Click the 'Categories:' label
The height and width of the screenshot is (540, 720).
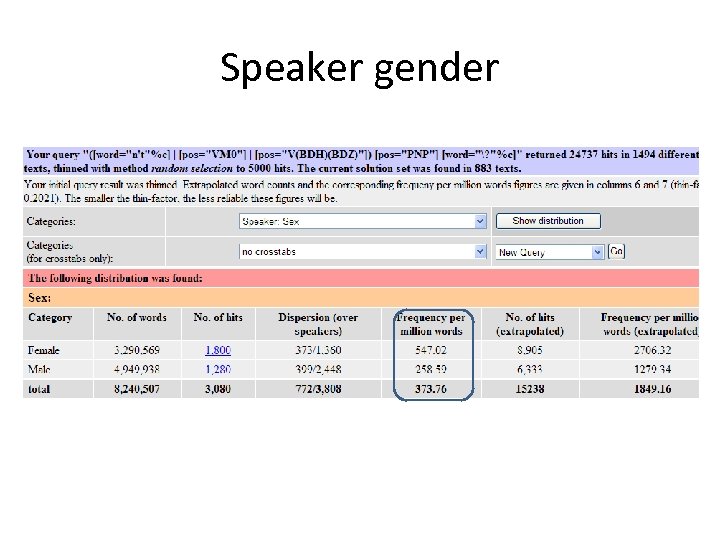pos(51,221)
